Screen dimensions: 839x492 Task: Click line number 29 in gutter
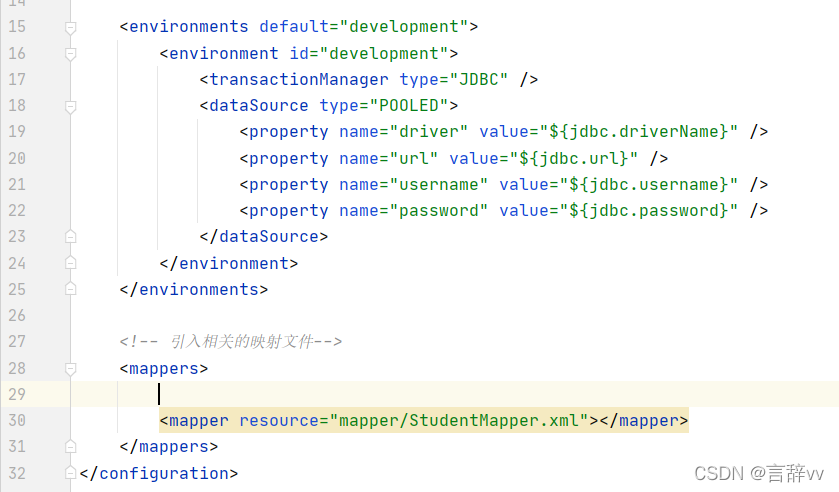point(17,395)
